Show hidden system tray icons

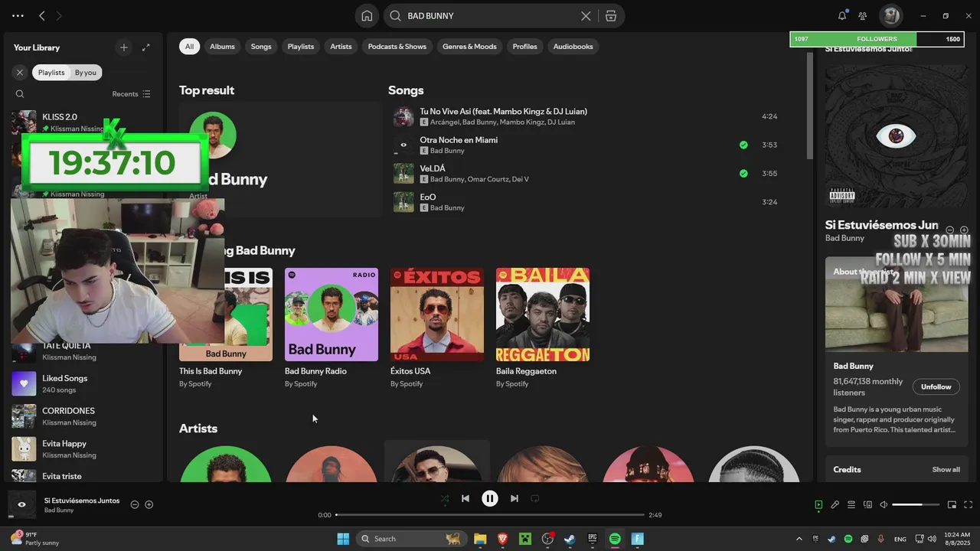click(x=799, y=540)
